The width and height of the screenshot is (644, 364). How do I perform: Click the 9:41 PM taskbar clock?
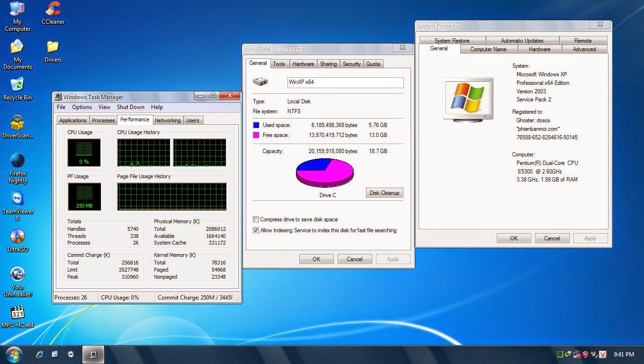point(624,354)
